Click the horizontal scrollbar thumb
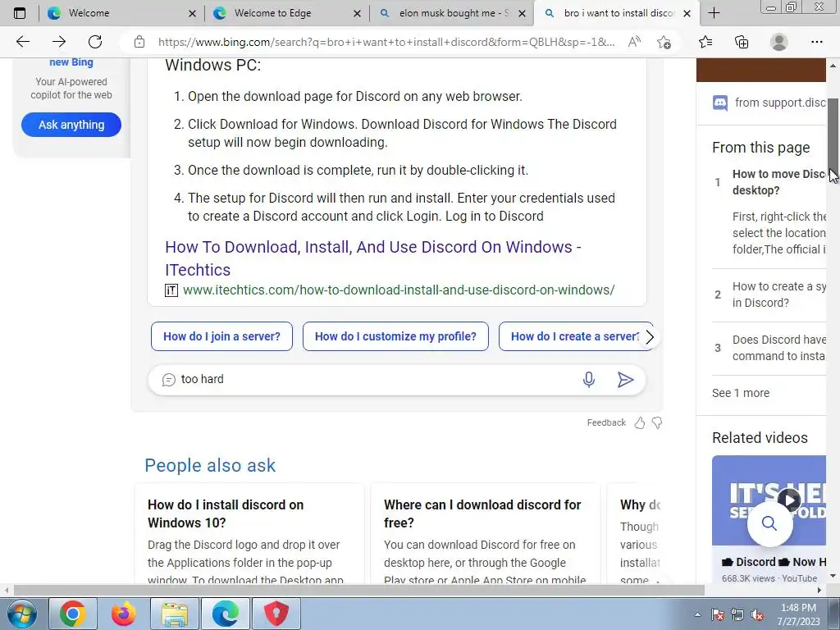 click(359, 591)
